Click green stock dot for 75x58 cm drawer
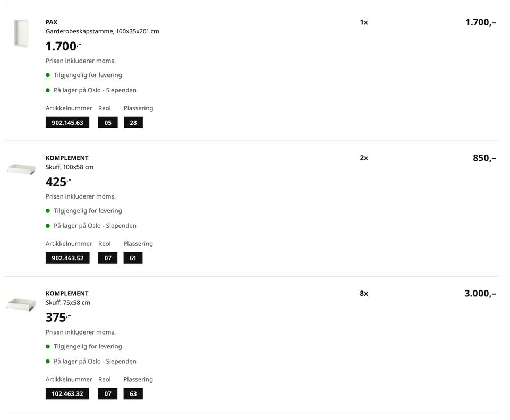Viewport: 510px width, 420px height. (48, 362)
